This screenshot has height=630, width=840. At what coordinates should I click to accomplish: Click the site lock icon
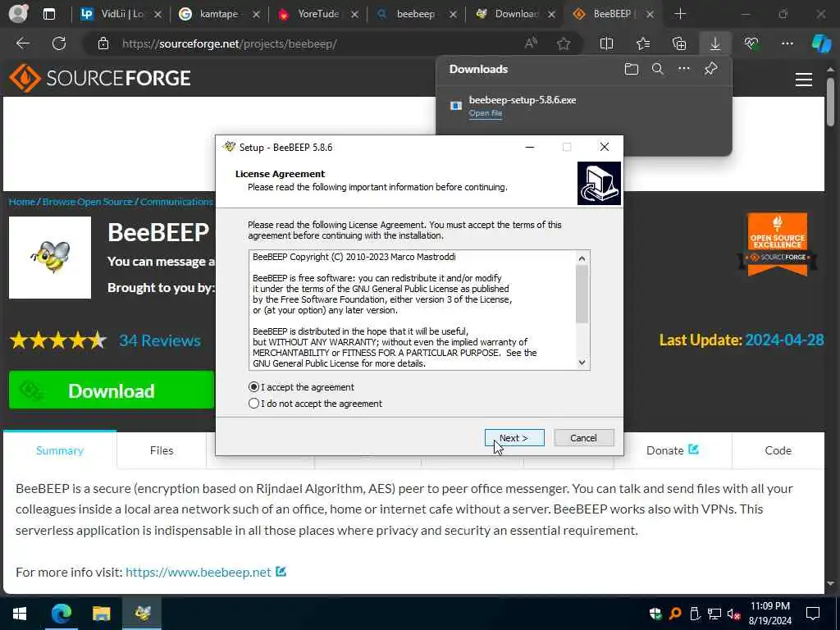[x=103, y=44]
